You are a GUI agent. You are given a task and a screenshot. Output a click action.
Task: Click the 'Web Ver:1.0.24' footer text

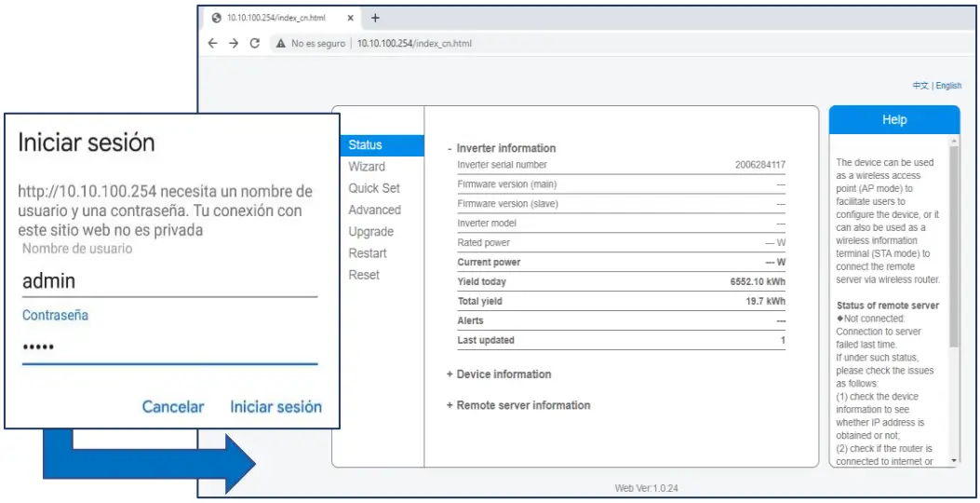tap(646, 488)
